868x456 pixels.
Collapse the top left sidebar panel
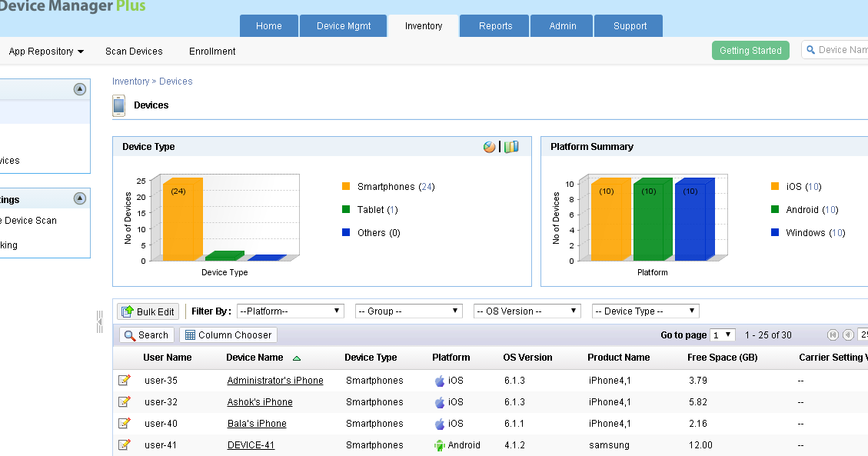click(80, 88)
